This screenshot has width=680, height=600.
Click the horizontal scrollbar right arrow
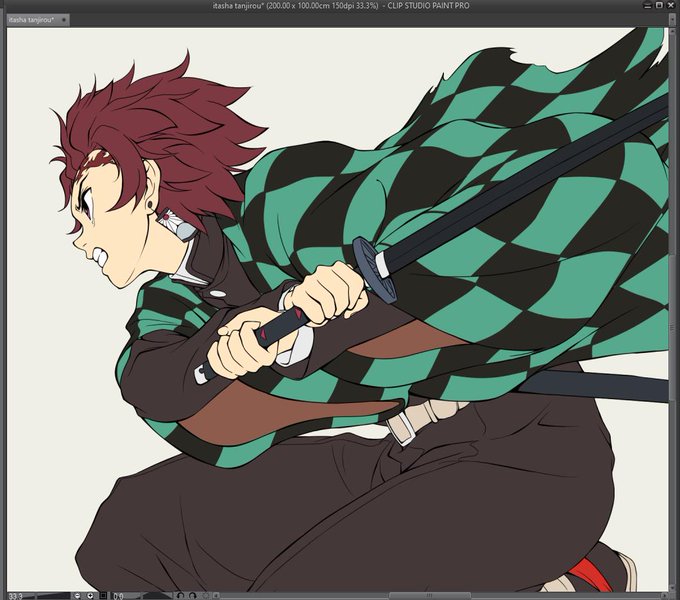(x=664, y=596)
